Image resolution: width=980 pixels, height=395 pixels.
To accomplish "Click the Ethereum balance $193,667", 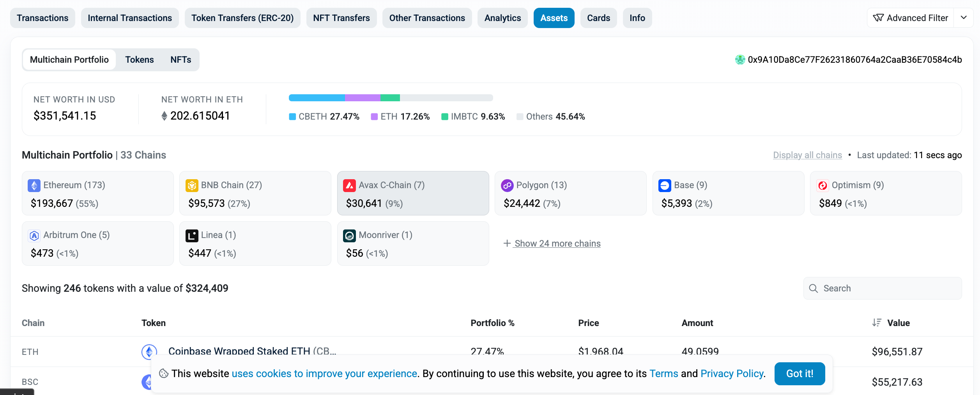I will click(x=52, y=203).
